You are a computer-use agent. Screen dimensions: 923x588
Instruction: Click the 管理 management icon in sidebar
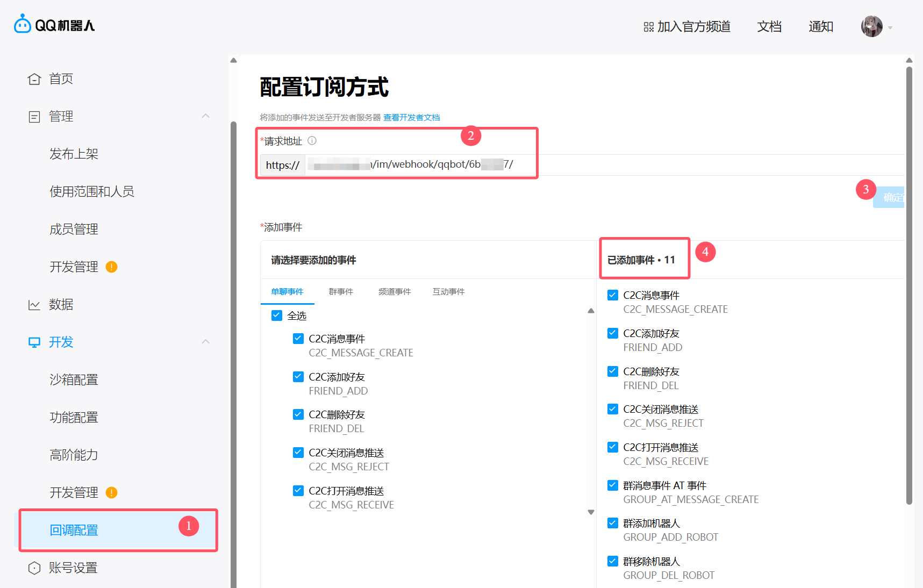coord(34,116)
